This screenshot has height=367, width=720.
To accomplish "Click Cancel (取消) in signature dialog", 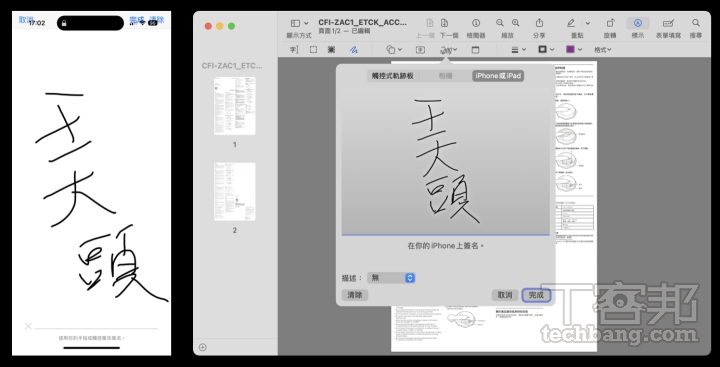I will 505,295.
